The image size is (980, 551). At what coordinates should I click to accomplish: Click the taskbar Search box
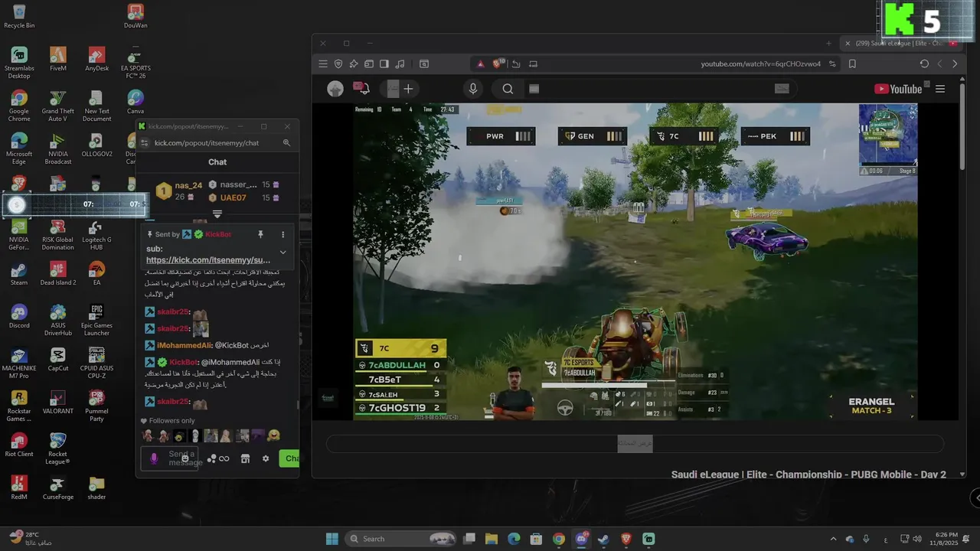coord(400,539)
